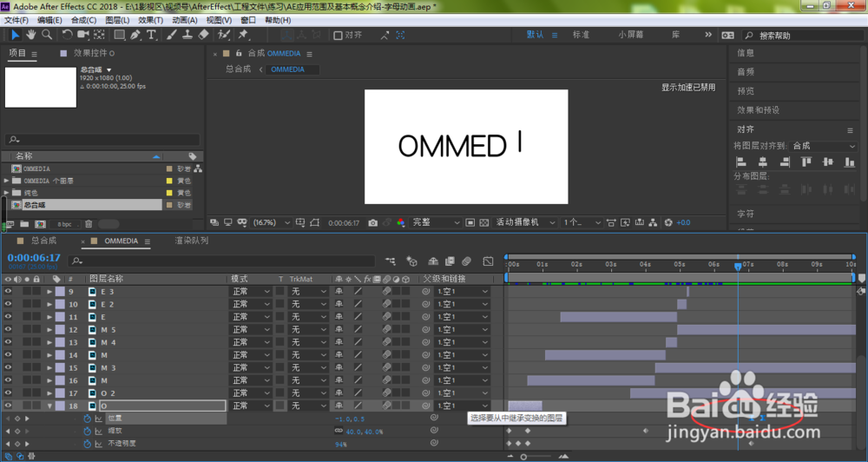This screenshot has height=462, width=868.
Task: Select the Pen tool
Action: coord(135,35)
